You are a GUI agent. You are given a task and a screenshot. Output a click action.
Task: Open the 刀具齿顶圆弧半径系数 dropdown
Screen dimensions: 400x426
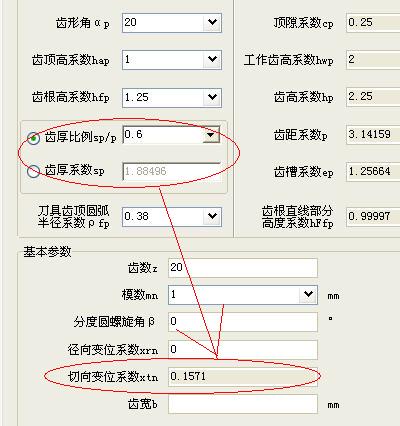click(212, 216)
